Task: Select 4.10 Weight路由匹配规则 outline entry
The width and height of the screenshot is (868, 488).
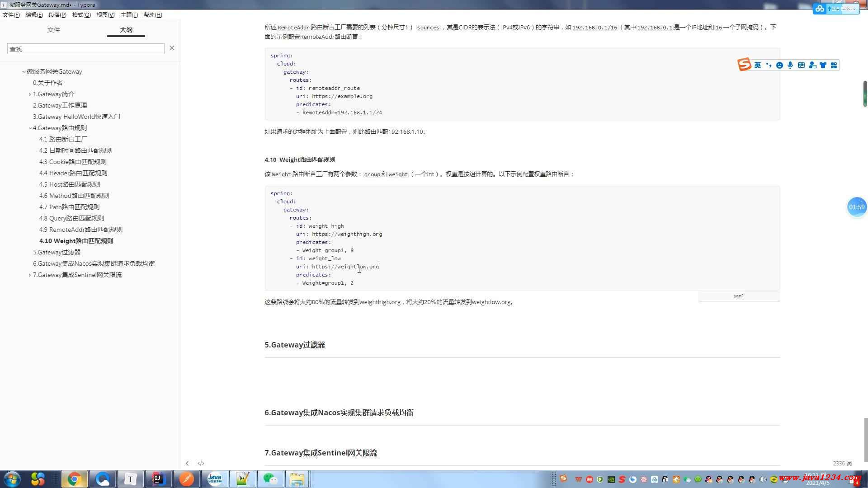Action: pyautogui.click(x=76, y=241)
